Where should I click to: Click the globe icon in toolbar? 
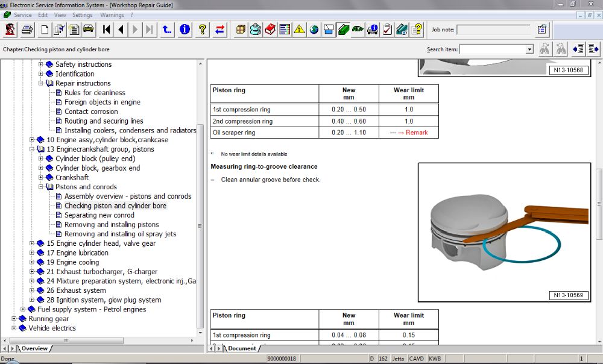[x=314, y=30]
